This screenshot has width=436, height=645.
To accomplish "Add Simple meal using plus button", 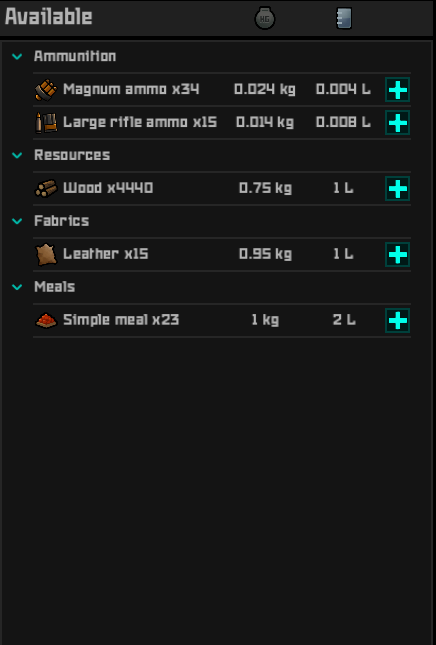I will coord(397,320).
